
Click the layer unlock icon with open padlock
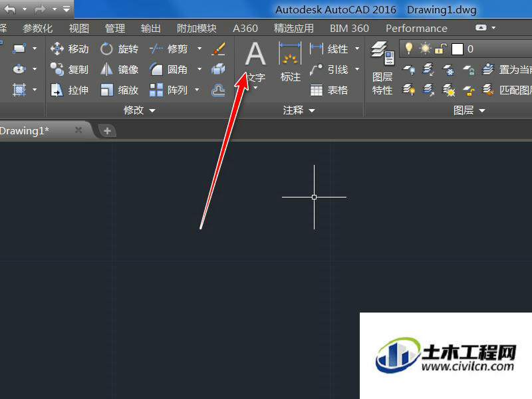click(469, 90)
